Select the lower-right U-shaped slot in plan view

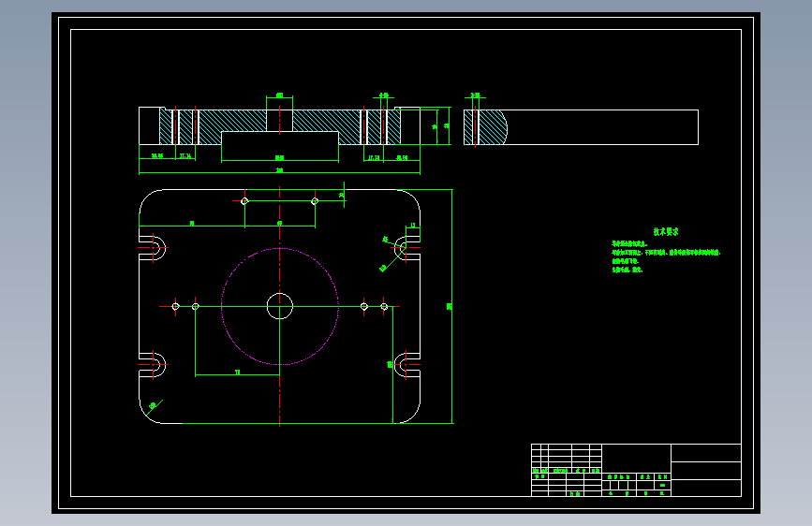407,364
